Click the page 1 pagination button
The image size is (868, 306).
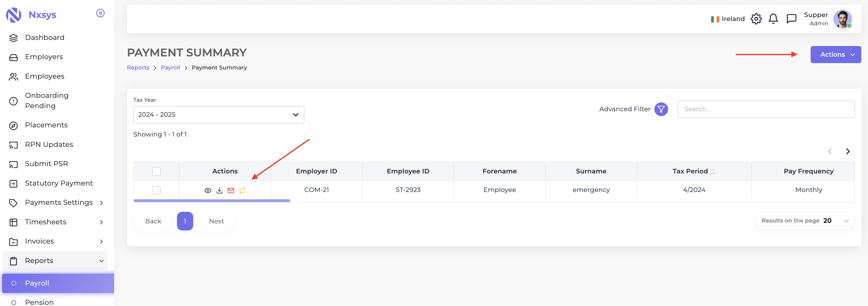pos(185,221)
